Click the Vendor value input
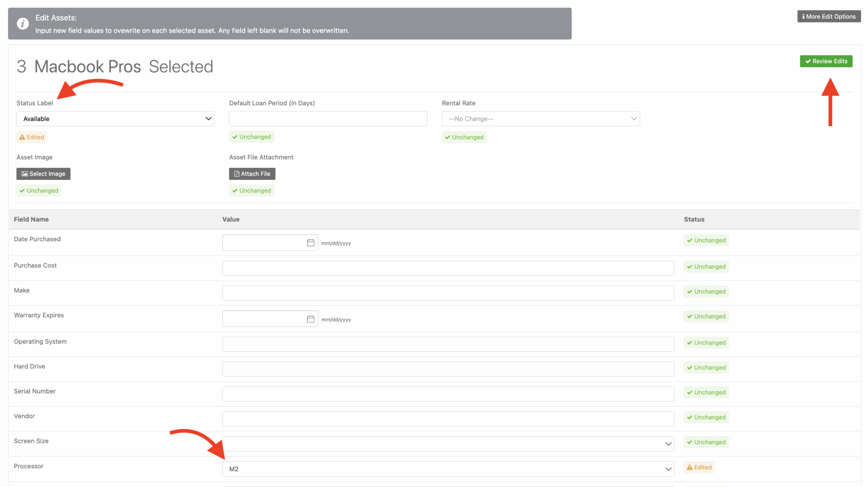Viewport: 868px width, 487px height. point(448,419)
